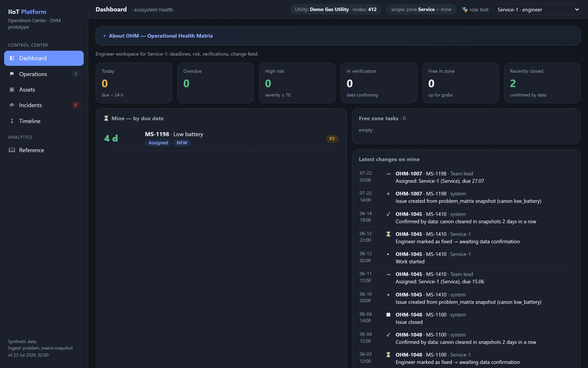Image resolution: width=588 pixels, height=368 pixels.
Task: Click scope zone Service pill
Action: click(421, 9)
